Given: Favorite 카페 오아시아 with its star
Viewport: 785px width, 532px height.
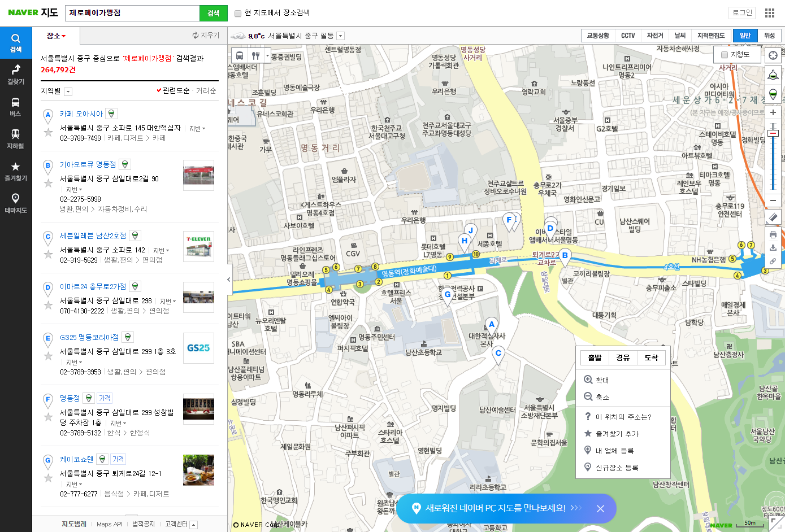Looking at the screenshot, I should pyautogui.click(x=49, y=132).
